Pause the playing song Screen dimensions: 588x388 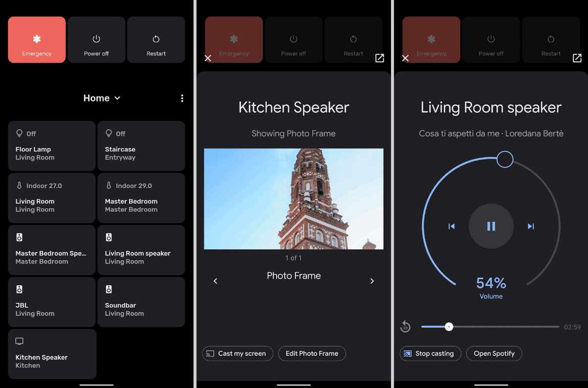(x=491, y=226)
